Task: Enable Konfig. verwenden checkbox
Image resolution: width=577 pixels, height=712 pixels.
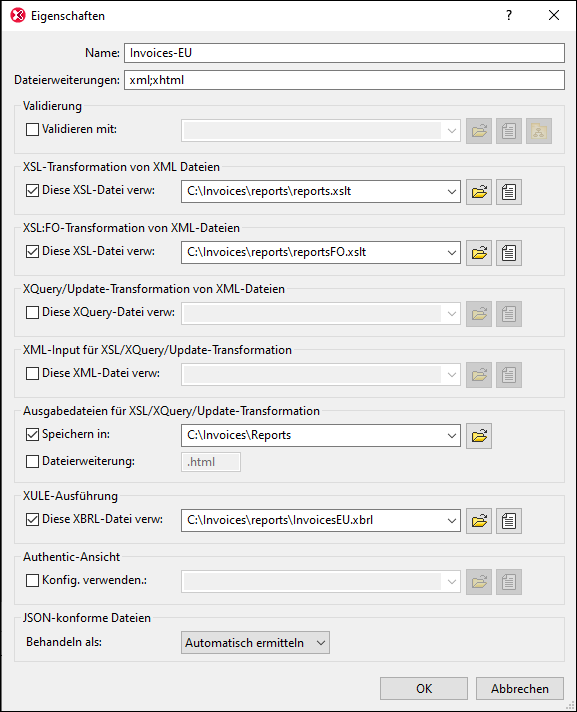Action: click(32, 581)
